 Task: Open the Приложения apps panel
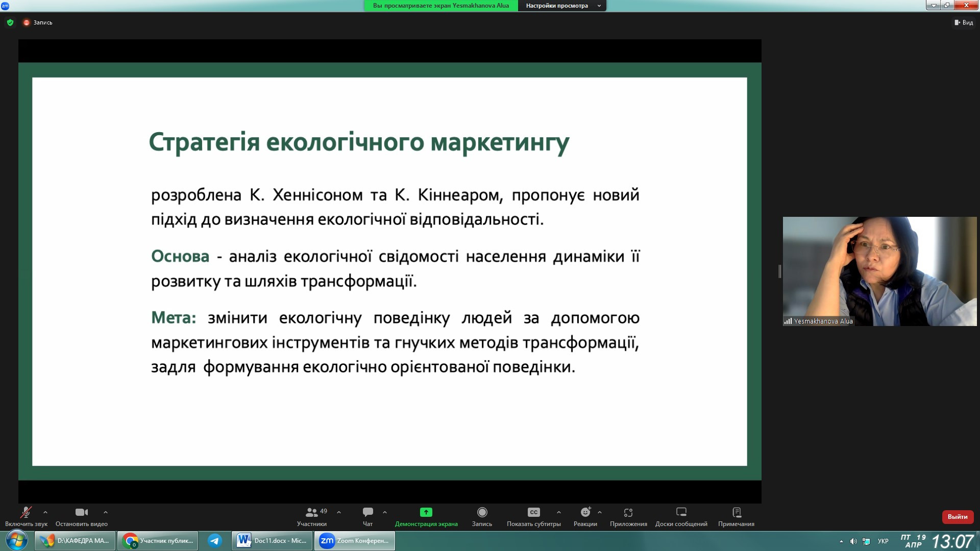(x=628, y=516)
